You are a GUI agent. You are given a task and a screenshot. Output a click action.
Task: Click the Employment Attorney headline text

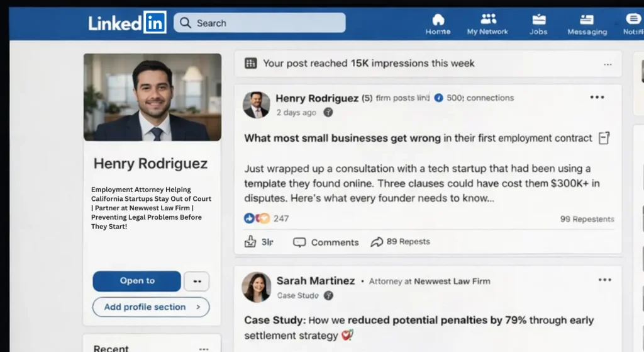click(151, 208)
